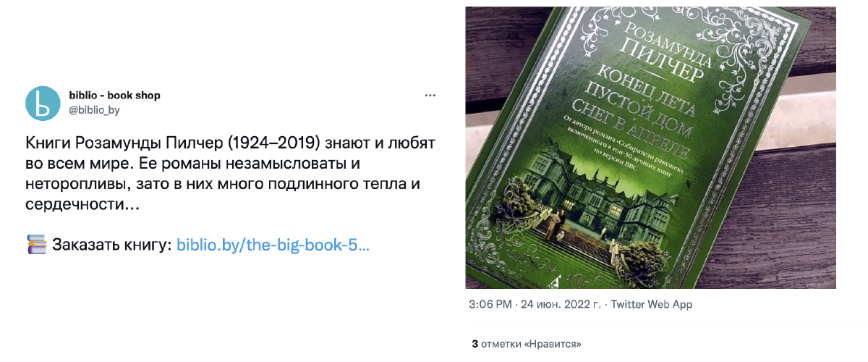Click the display name biblio - book shop

tap(114, 95)
